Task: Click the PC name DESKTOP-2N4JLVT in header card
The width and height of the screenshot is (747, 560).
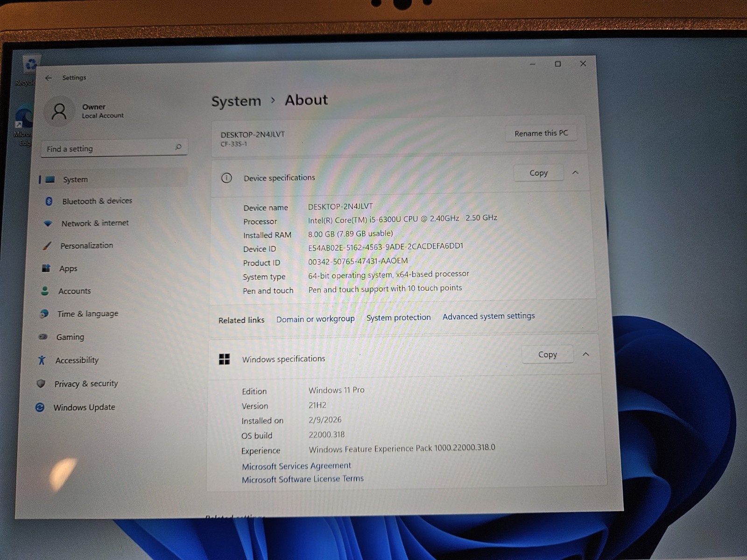Action: pyautogui.click(x=253, y=134)
